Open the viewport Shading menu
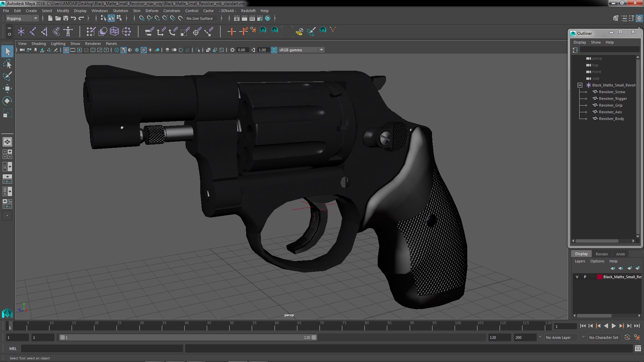 tap(39, 44)
